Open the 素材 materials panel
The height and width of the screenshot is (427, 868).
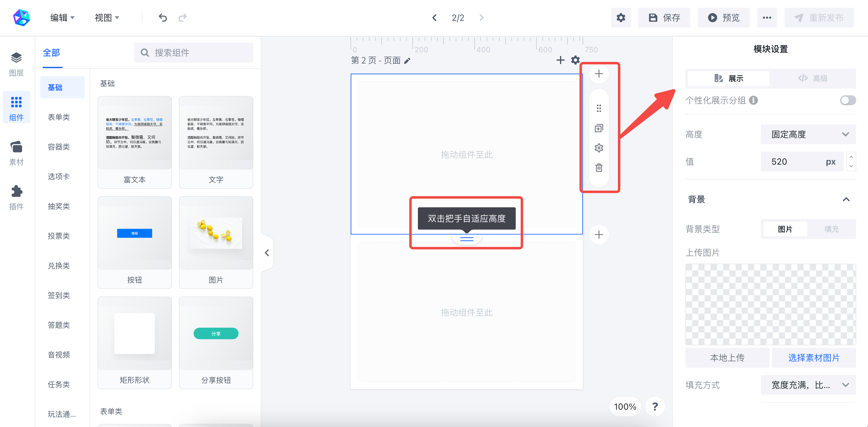pyautogui.click(x=16, y=153)
